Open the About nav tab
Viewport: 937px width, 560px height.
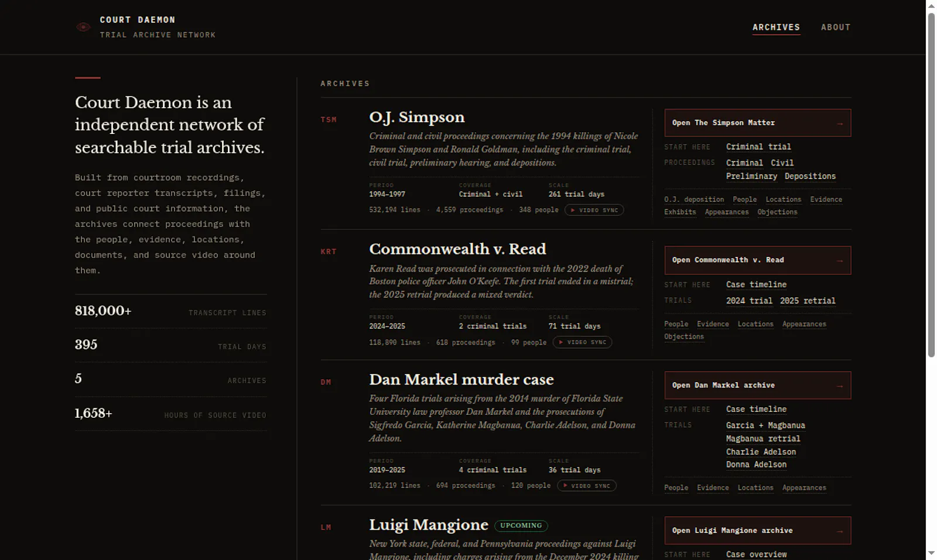pyautogui.click(x=836, y=28)
